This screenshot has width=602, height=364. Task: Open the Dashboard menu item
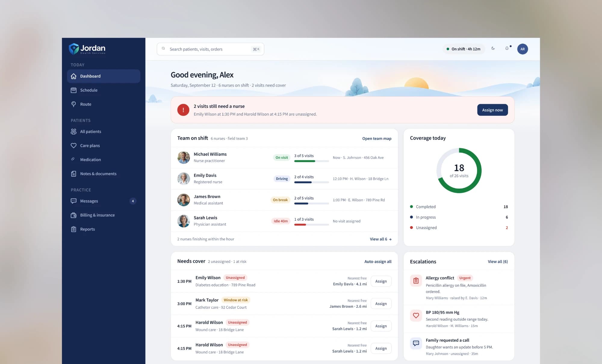click(104, 76)
